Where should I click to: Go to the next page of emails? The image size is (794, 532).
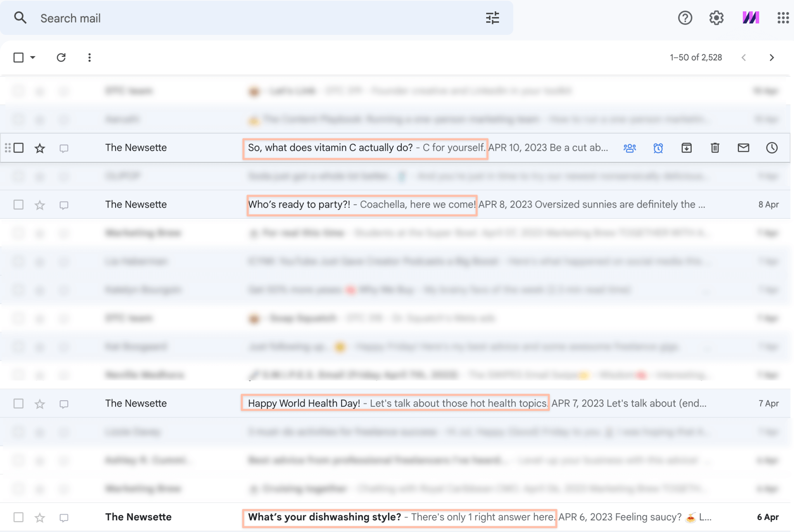pos(772,57)
